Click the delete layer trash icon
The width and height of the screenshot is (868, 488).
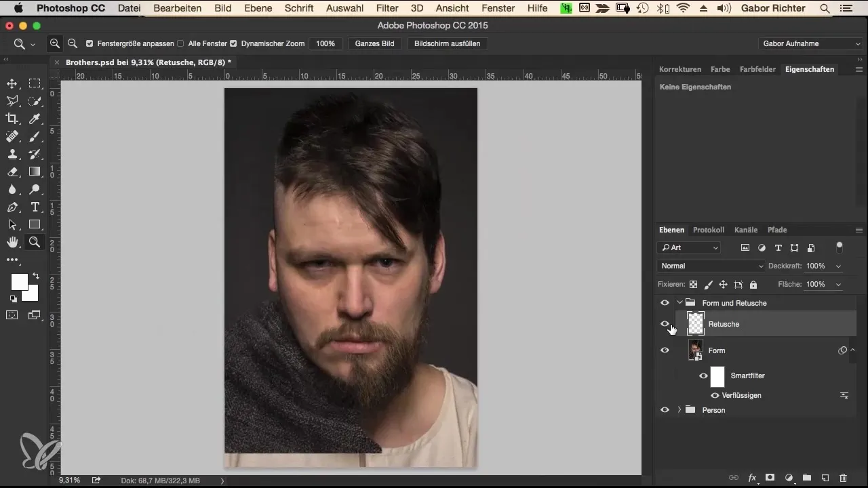(x=843, y=478)
